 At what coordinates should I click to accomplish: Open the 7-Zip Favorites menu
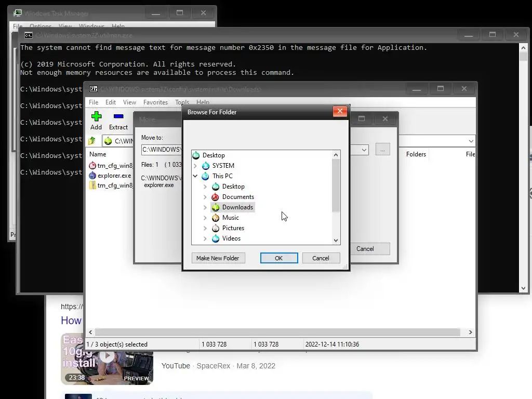[x=155, y=102]
